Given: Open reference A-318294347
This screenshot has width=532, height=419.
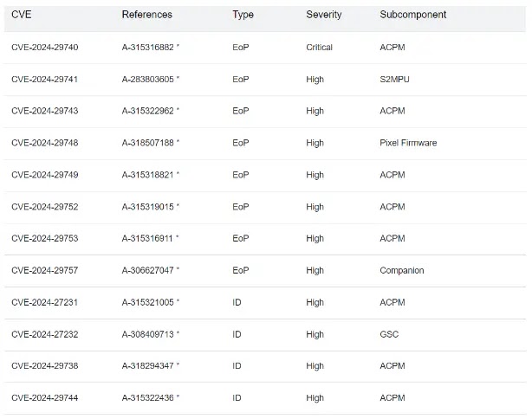Looking at the screenshot, I should pyautogui.click(x=148, y=366).
